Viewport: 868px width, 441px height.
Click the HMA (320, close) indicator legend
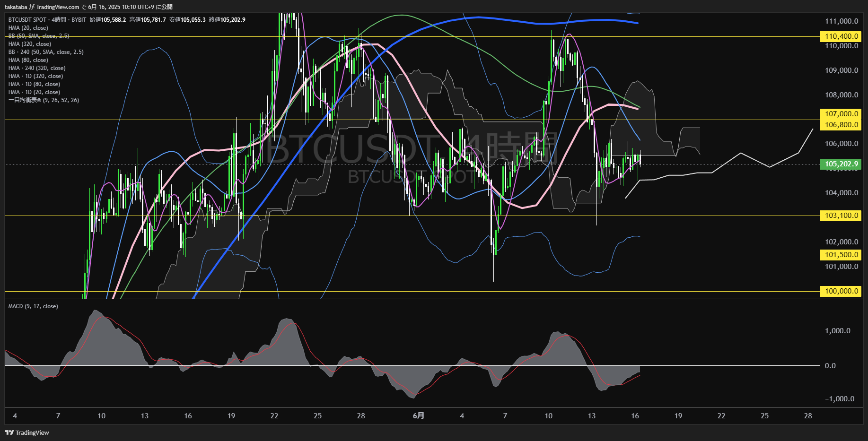pos(29,44)
